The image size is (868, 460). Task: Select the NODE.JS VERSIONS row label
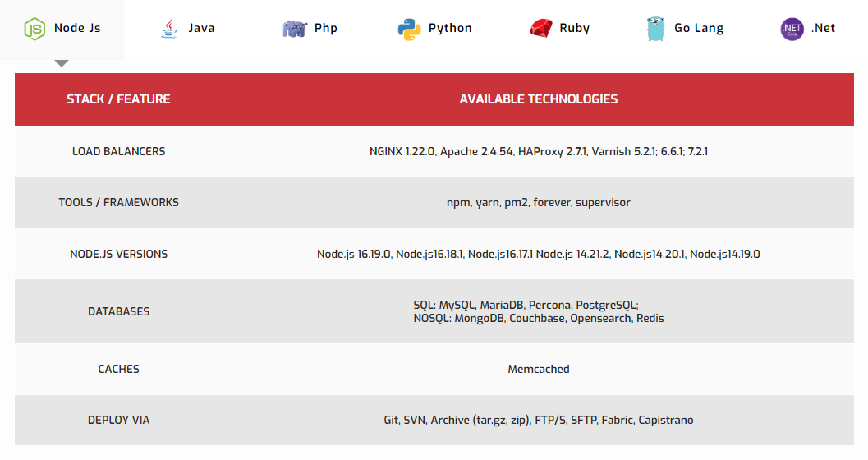pyautogui.click(x=118, y=254)
